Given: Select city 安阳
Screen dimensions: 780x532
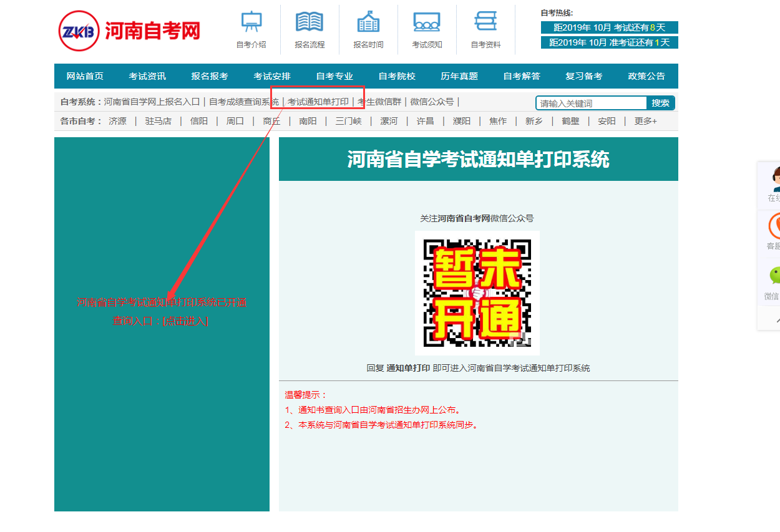Looking at the screenshot, I should click(x=607, y=121).
